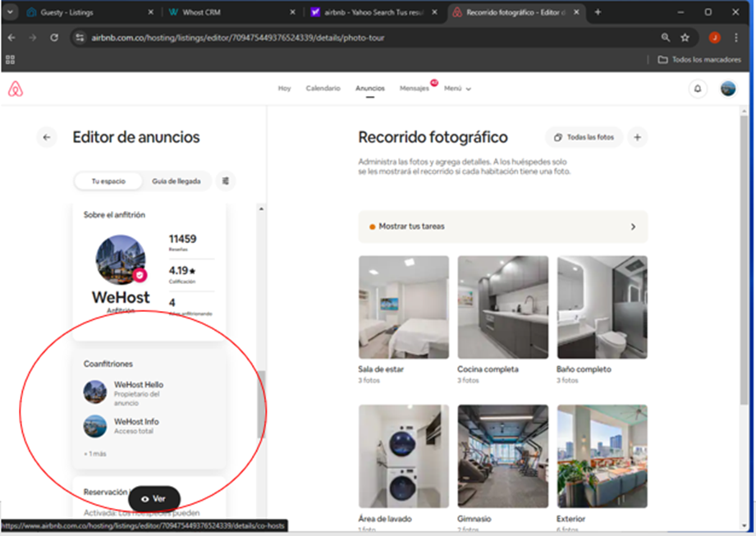
Task: Open the host profile avatar menu
Action: 728,89
